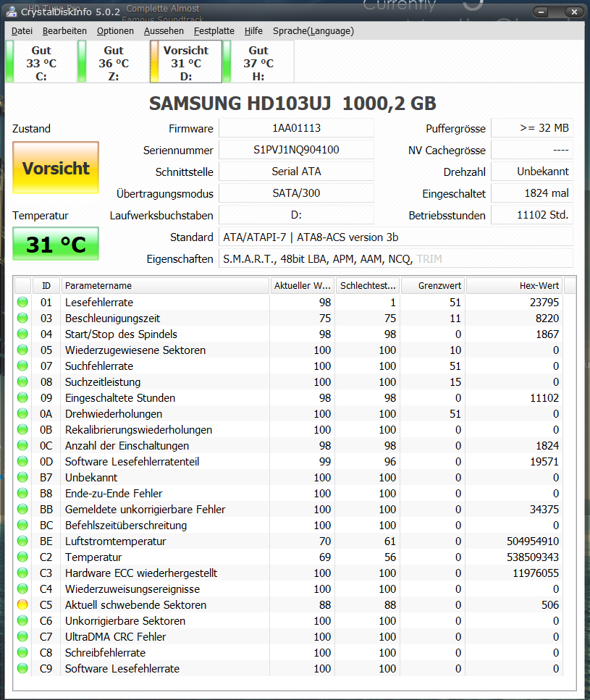Click the yellow Vorsicht health status button
Image resolution: width=590 pixels, height=700 pixels.
(56, 168)
